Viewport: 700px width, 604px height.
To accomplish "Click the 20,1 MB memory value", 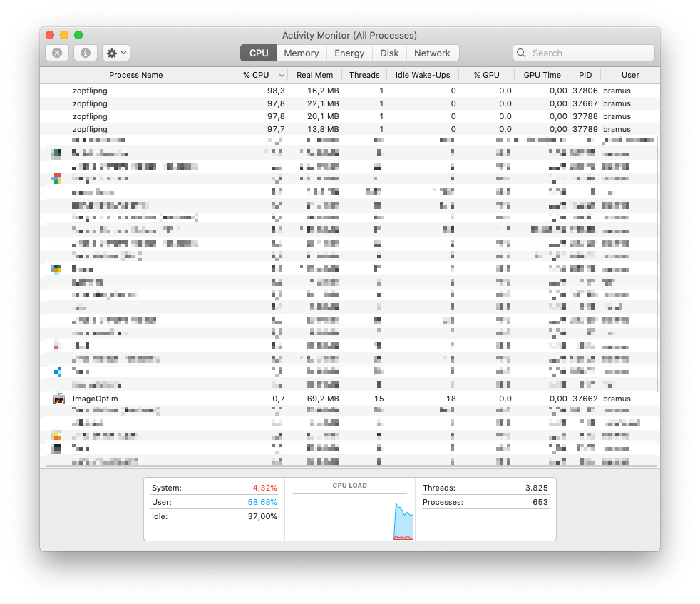I will (x=323, y=117).
